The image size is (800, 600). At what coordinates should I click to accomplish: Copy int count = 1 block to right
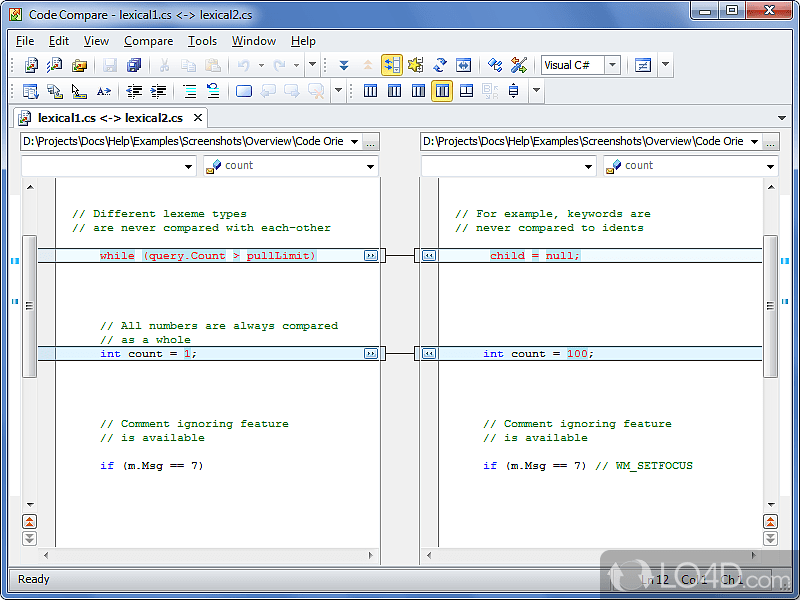(x=371, y=354)
